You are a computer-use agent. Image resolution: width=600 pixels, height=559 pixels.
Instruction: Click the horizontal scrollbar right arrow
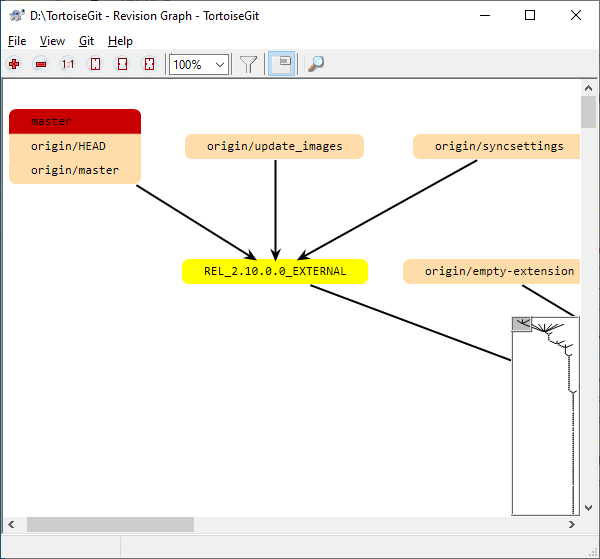click(572, 525)
